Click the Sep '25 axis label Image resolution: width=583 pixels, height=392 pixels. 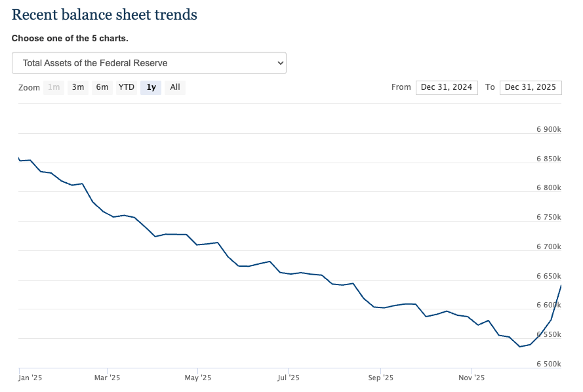click(x=380, y=378)
